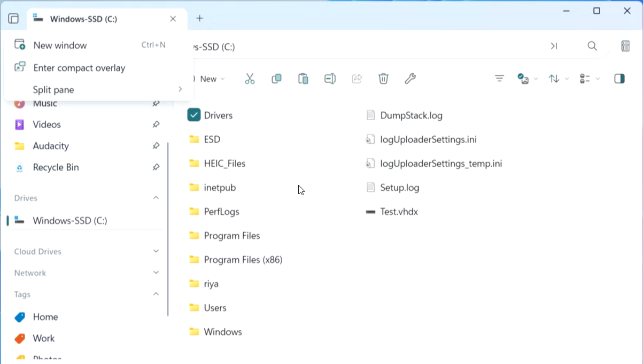
Task: Open the Recycle Bin sidebar link
Action: click(x=56, y=167)
